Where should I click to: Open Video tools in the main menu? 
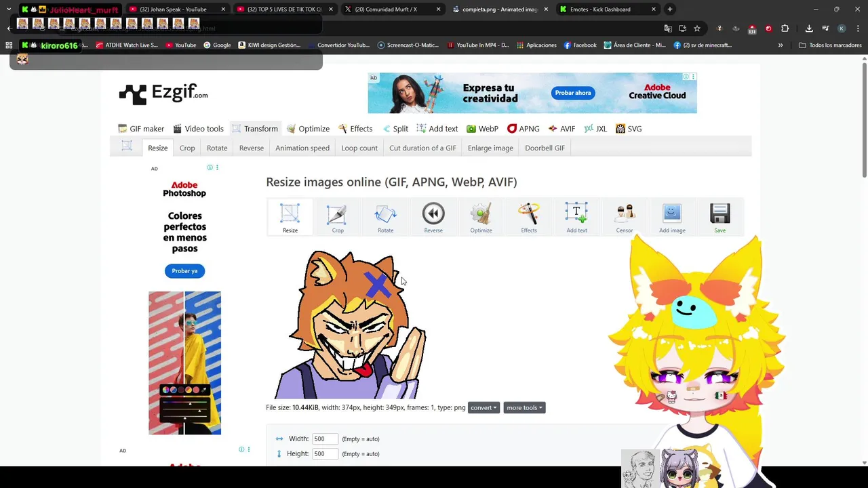198,129
